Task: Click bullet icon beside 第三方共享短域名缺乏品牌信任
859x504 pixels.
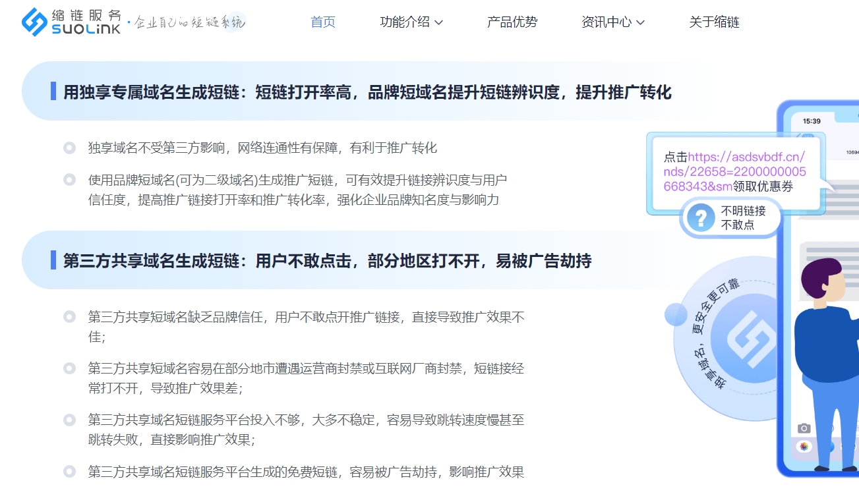Action: (69, 317)
